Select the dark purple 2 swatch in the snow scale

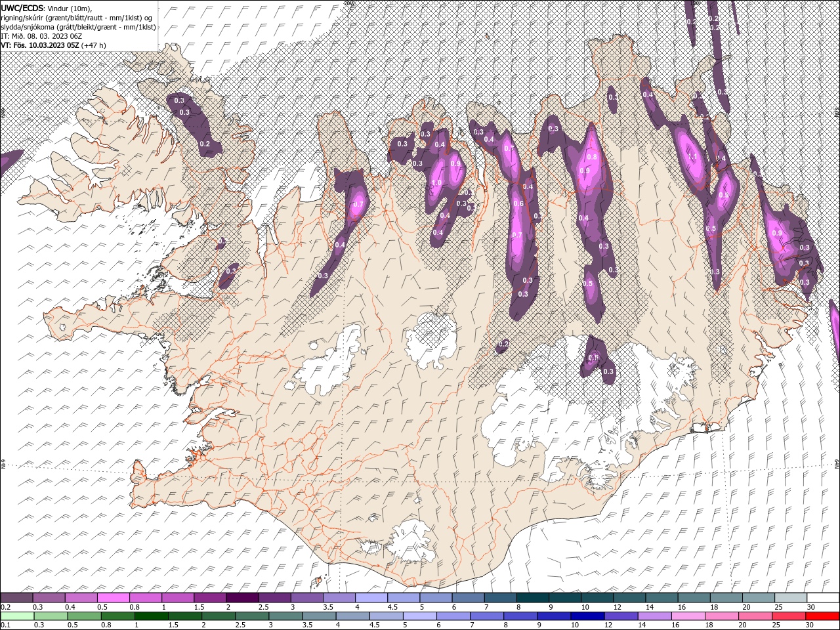point(242,598)
